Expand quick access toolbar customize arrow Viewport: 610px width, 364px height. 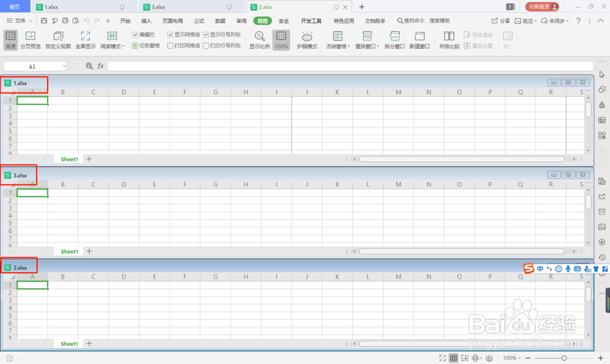(x=108, y=21)
